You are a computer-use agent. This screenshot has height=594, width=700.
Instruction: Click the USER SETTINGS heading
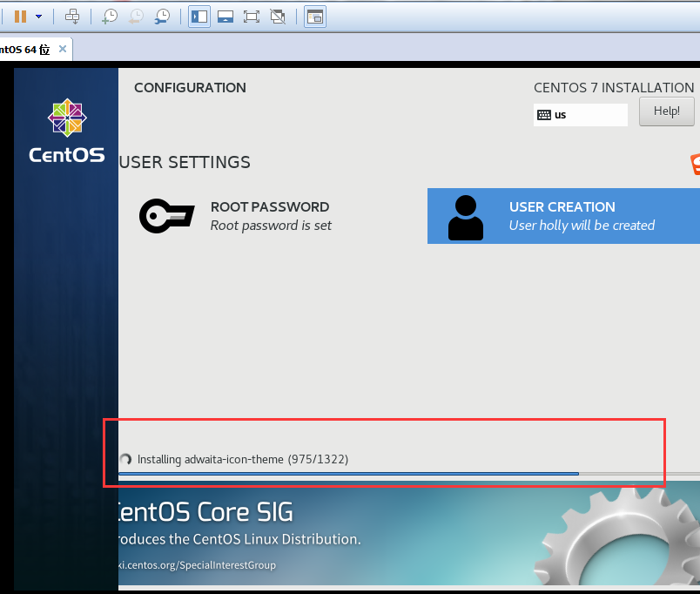(185, 162)
